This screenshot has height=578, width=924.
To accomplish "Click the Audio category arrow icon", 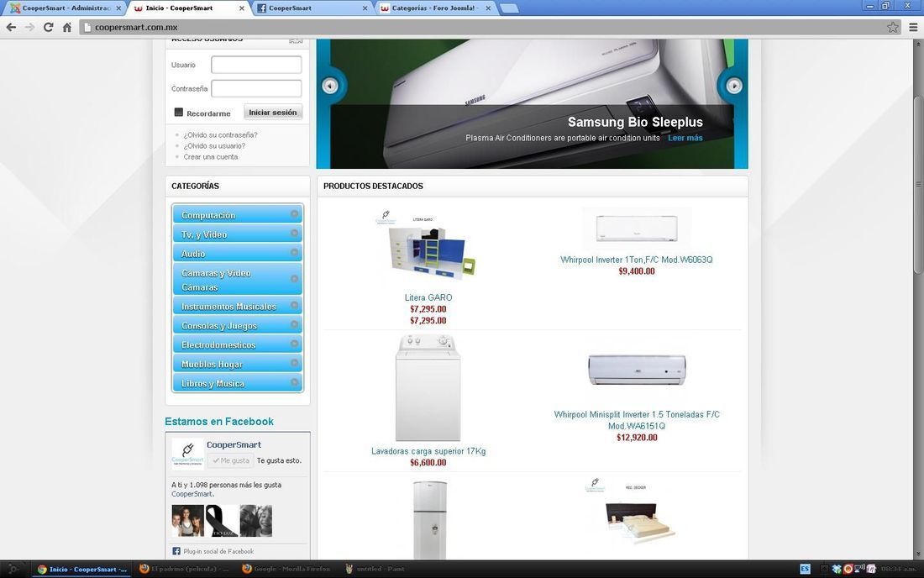I will pos(295,253).
